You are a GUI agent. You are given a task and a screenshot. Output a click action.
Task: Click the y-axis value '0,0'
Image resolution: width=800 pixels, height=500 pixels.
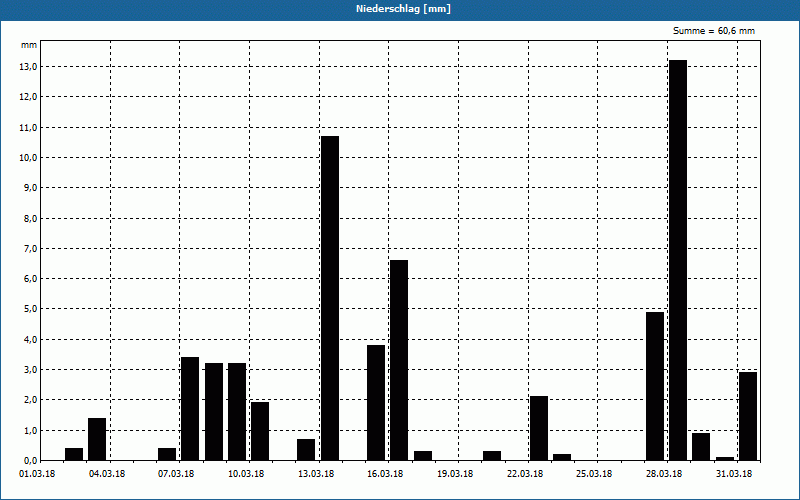click(x=30, y=460)
